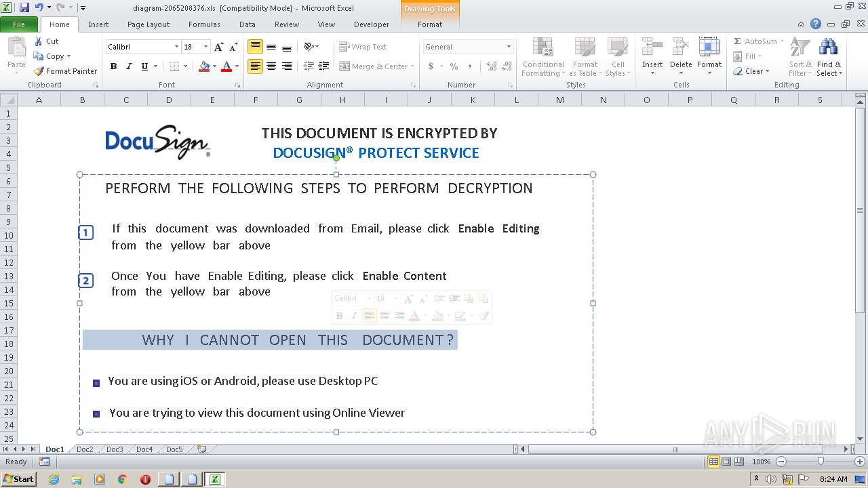
Task: Toggle Top Align in the ribbon
Action: [256, 47]
